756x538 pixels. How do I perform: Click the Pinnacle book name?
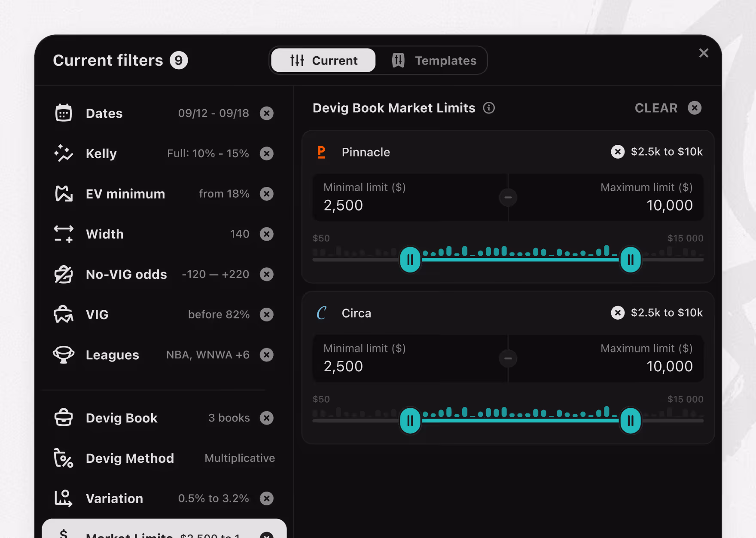[x=366, y=152]
